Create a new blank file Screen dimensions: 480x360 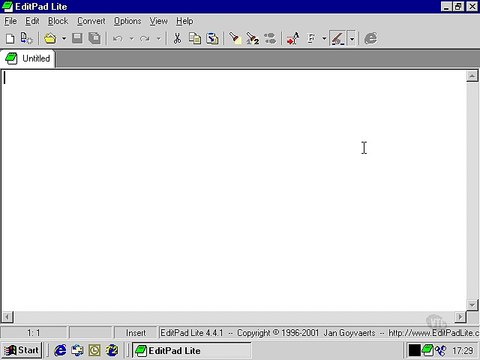coord(10,39)
